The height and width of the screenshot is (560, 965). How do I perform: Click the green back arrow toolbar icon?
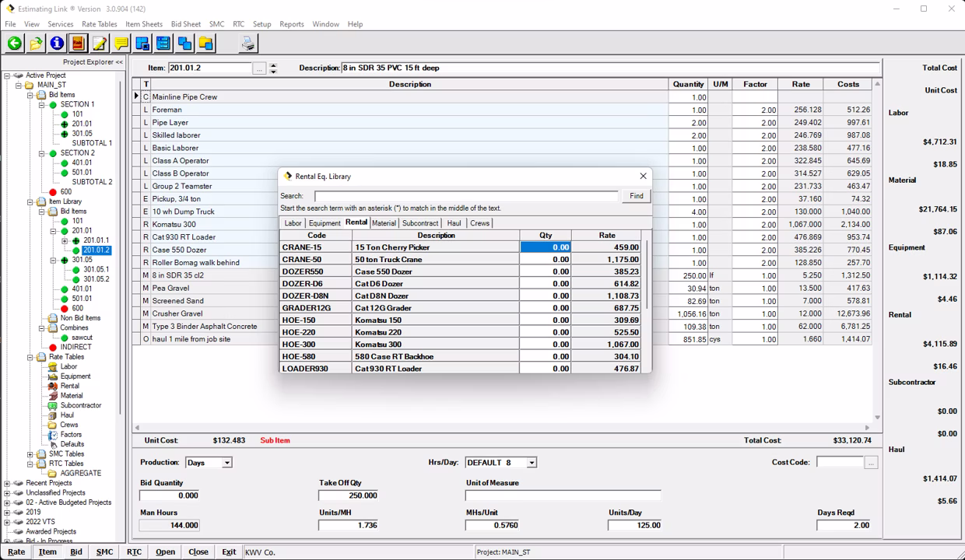(15, 44)
